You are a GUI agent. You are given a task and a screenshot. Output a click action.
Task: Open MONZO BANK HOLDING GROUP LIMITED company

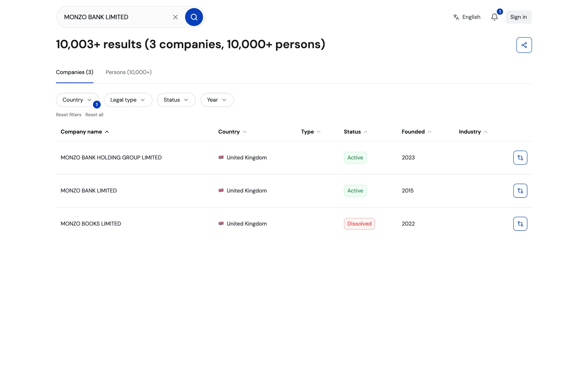point(111,158)
